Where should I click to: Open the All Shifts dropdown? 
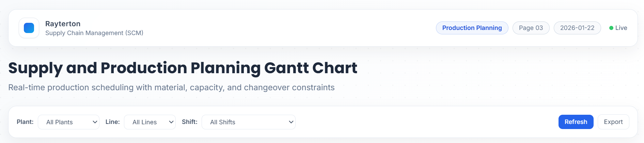coord(248,122)
